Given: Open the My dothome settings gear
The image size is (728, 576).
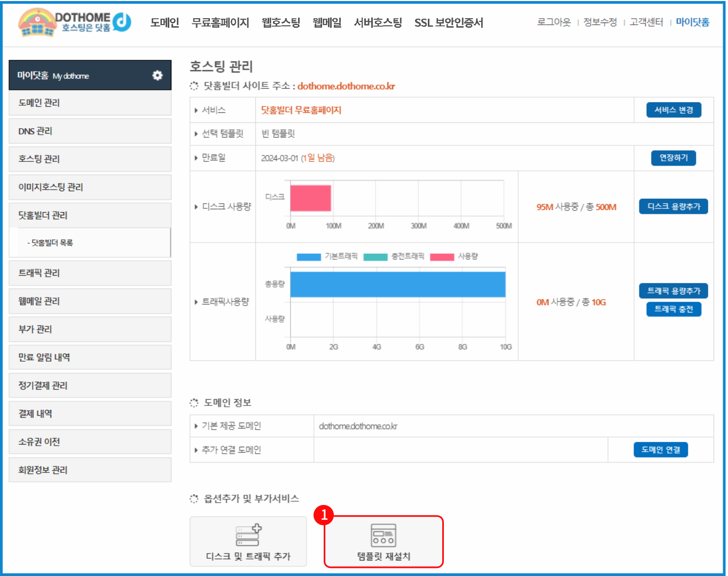Looking at the screenshot, I should 157,75.
